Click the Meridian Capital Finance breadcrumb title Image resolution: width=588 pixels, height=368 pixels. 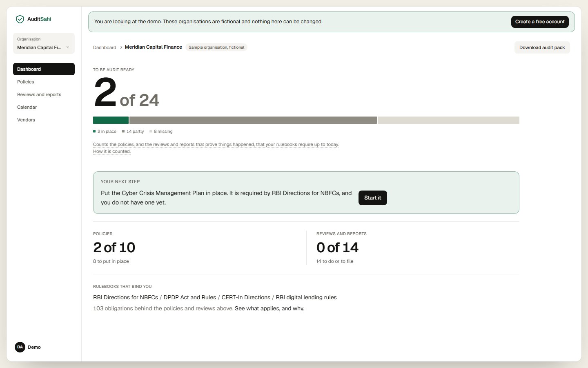pyautogui.click(x=154, y=47)
